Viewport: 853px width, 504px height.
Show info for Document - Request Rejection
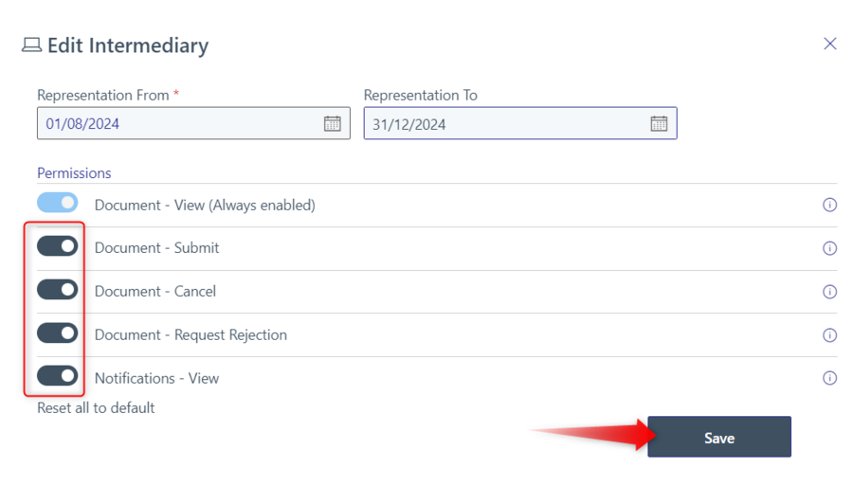pos(829,335)
